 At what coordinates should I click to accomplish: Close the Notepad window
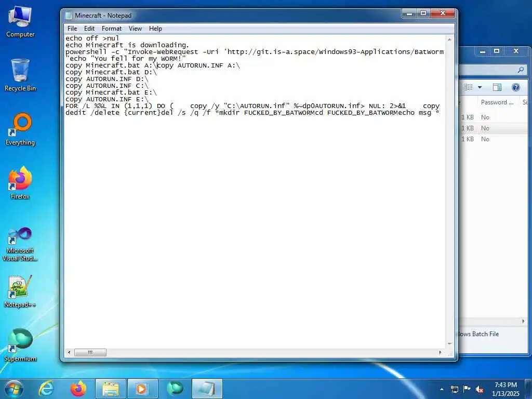click(x=443, y=13)
